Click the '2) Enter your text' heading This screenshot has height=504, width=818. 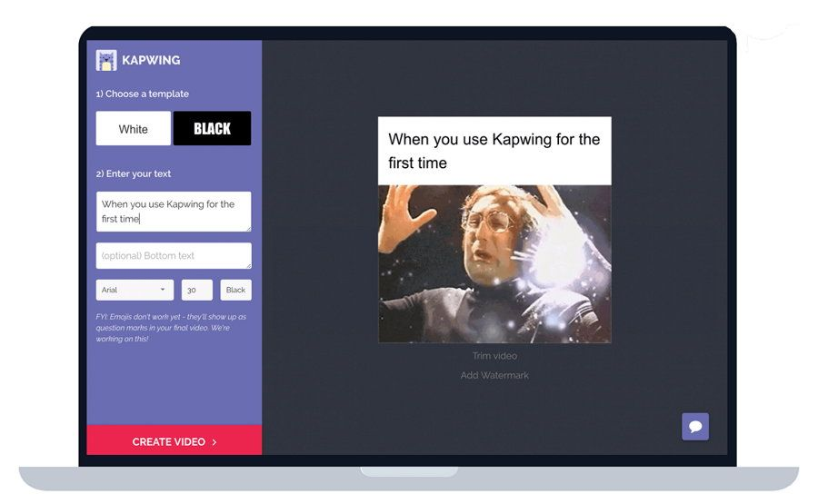click(134, 174)
